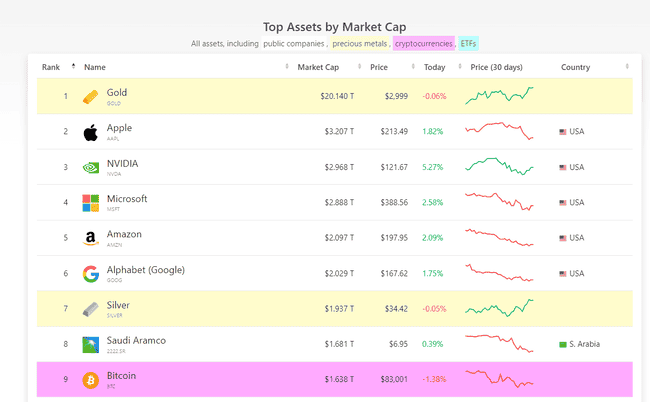Screen dimensions: 650x402
Task: Sort table by Price column header
Action: tap(378, 67)
